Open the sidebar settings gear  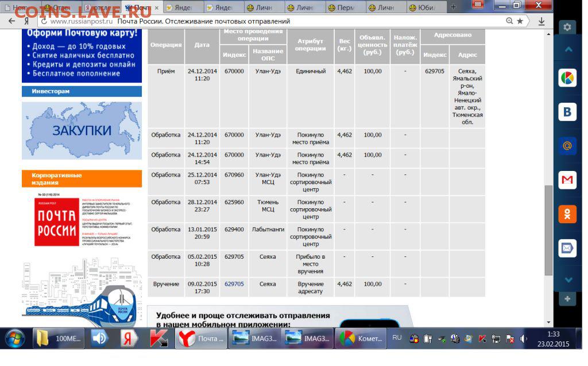click(x=567, y=27)
